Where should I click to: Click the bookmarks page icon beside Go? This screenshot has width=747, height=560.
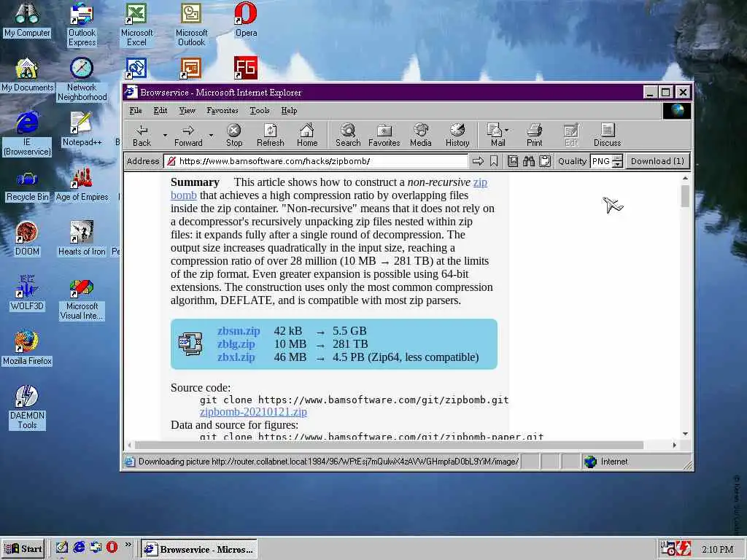click(513, 161)
